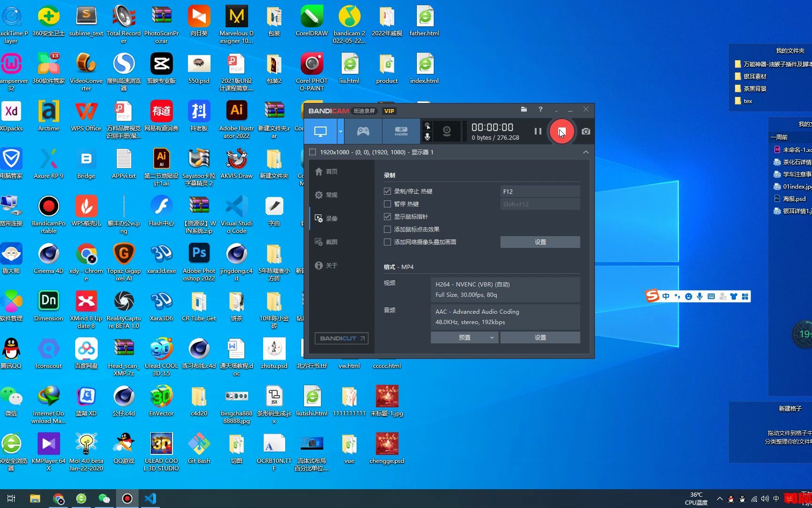Select the Cinema 4D desktop icon
Viewport: 812px width, 508px height.
(48, 259)
